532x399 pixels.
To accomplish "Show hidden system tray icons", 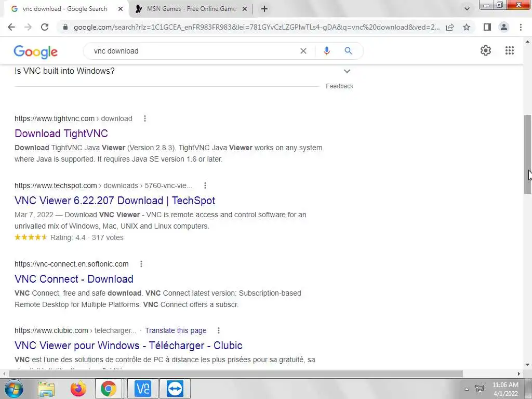I will [467, 389].
